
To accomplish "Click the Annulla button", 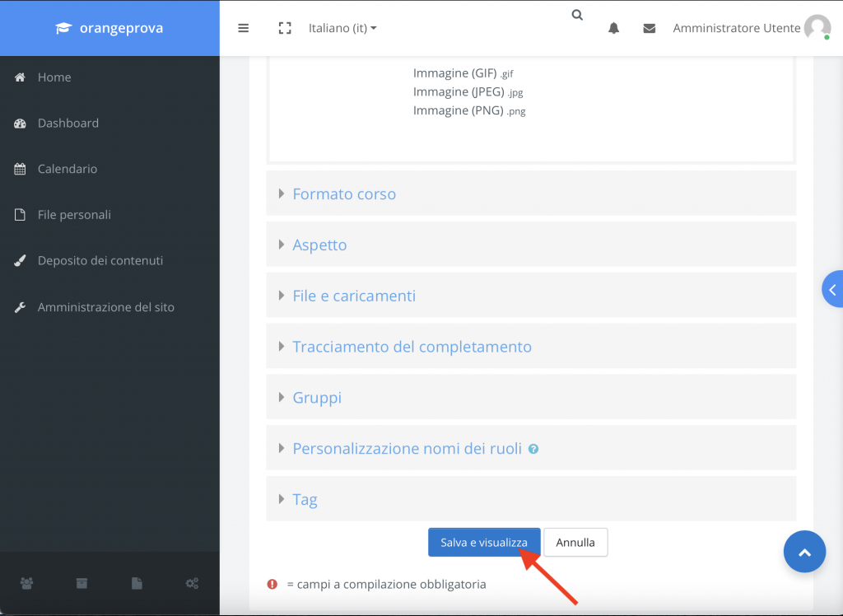I will (x=575, y=543).
